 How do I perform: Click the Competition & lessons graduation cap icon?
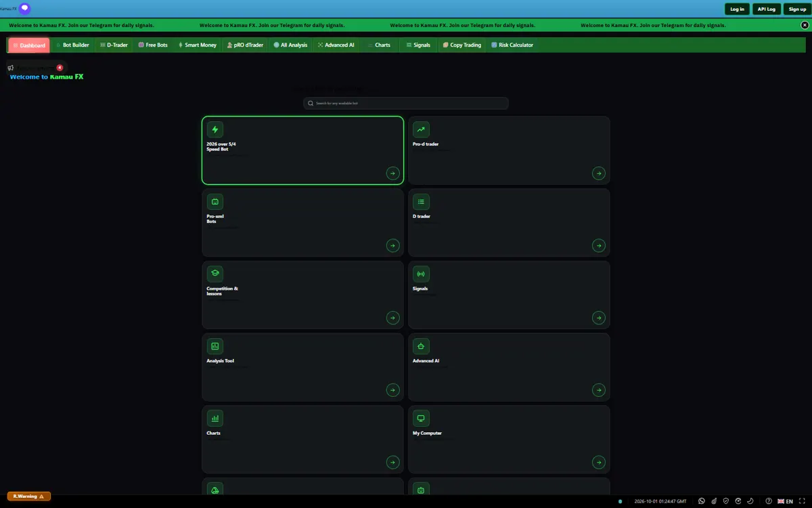tap(215, 274)
